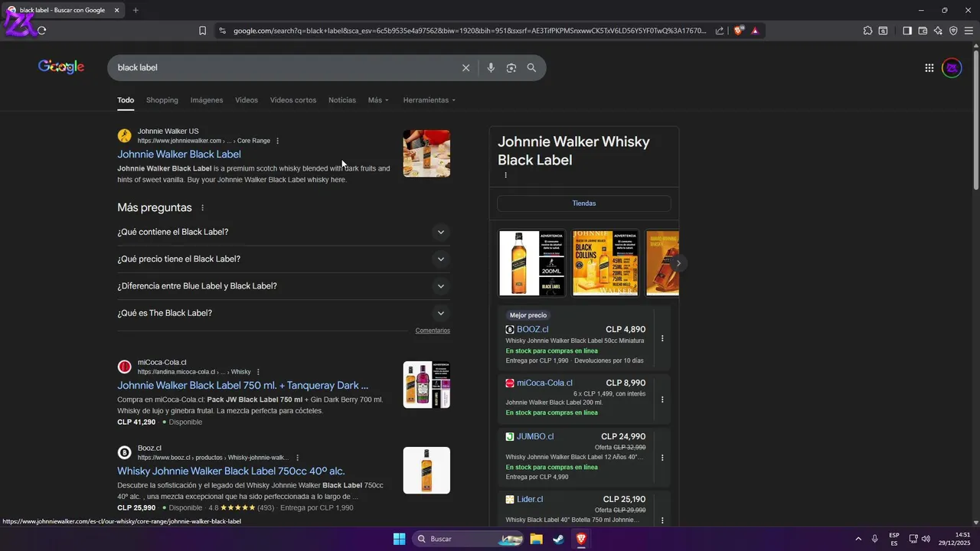Open the extensions puzzle icon
The image size is (980, 551).
(x=867, y=31)
